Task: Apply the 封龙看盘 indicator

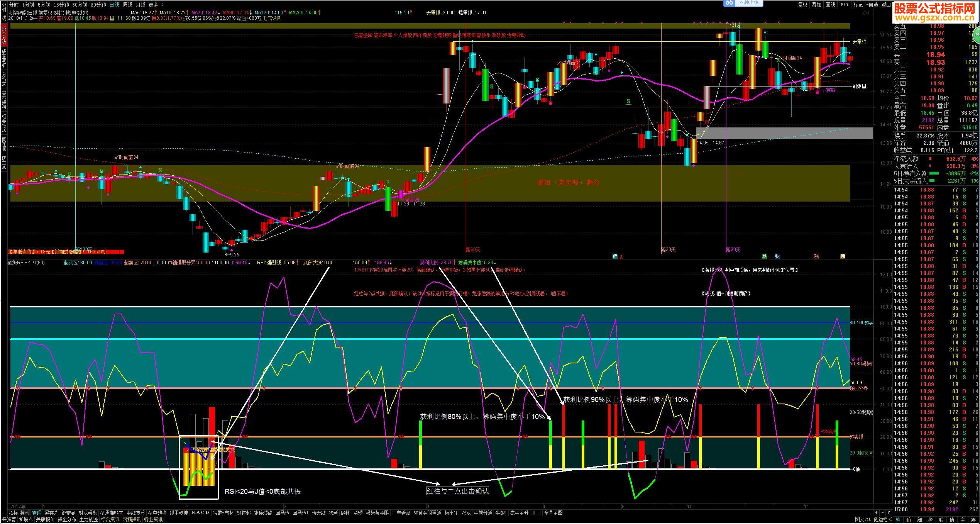Action: (x=88, y=513)
